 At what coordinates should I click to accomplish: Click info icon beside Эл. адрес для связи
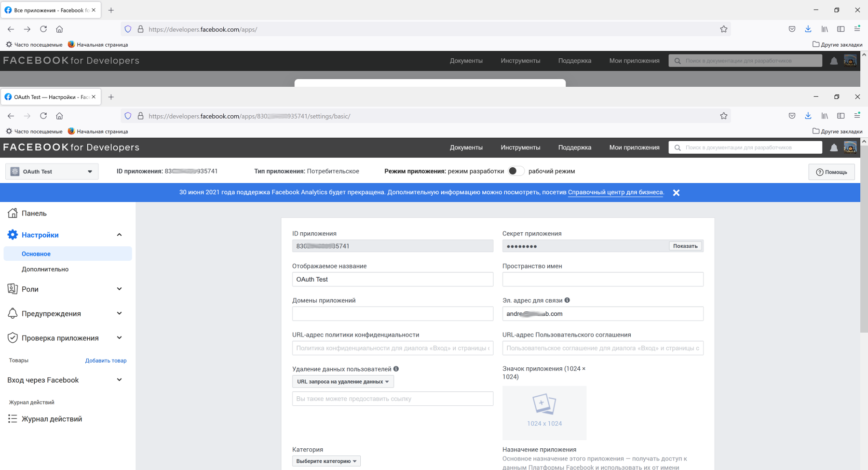(567, 300)
